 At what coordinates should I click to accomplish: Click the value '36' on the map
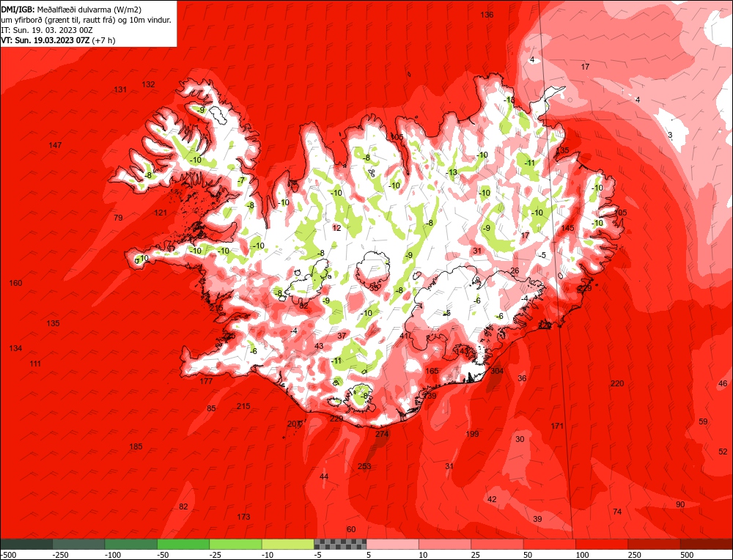[x=522, y=378]
